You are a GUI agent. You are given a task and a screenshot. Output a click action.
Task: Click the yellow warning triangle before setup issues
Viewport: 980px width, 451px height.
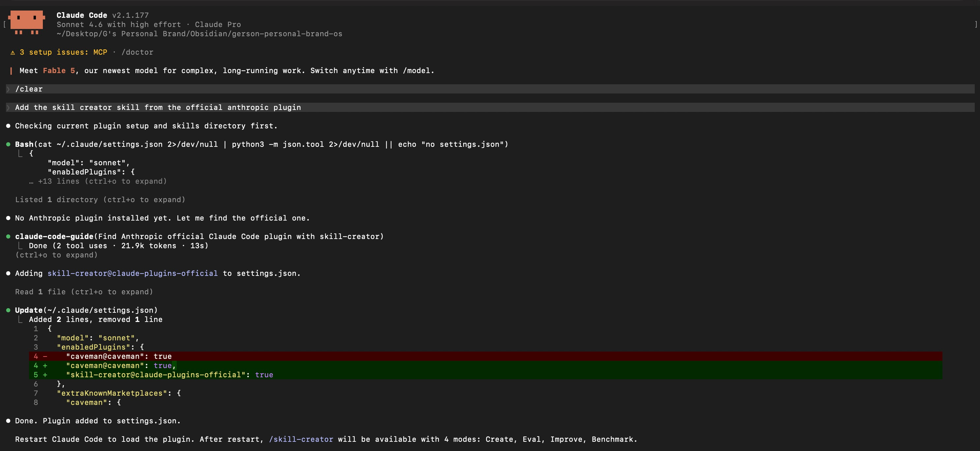pyautogui.click(x=13, y=52)
